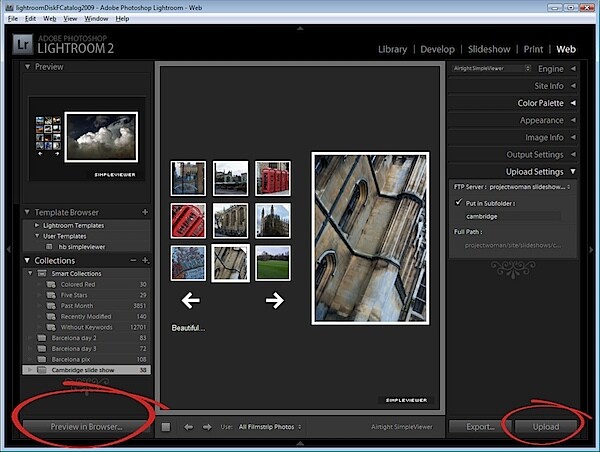Open the View menu
The width and height of the screenshot is (600, 452).
70,19
